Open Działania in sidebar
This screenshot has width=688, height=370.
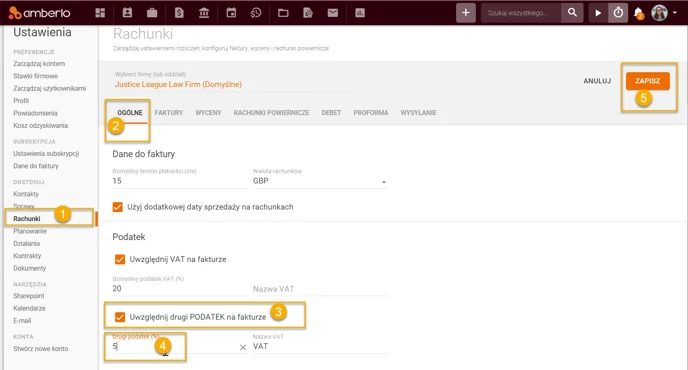tap(26, 243)
